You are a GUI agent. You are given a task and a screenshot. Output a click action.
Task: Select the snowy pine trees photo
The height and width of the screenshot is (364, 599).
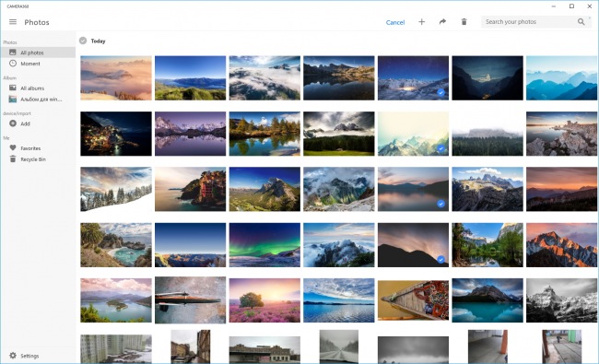[116, 189]
